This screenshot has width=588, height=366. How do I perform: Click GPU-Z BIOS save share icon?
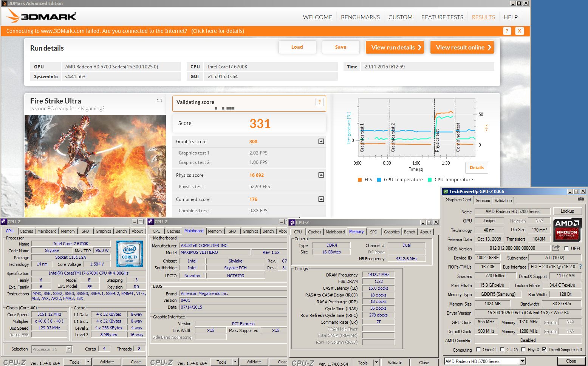click(x=556, y=248)
